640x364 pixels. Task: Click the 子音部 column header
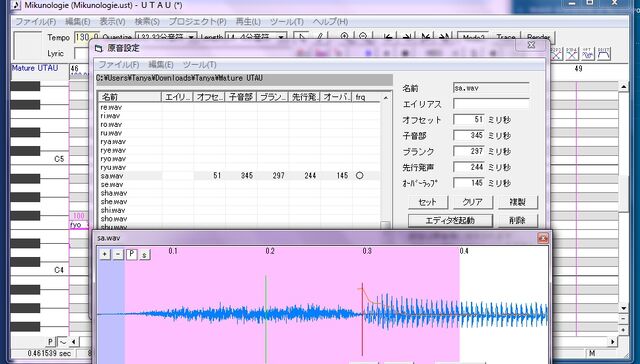pos(241,97)
